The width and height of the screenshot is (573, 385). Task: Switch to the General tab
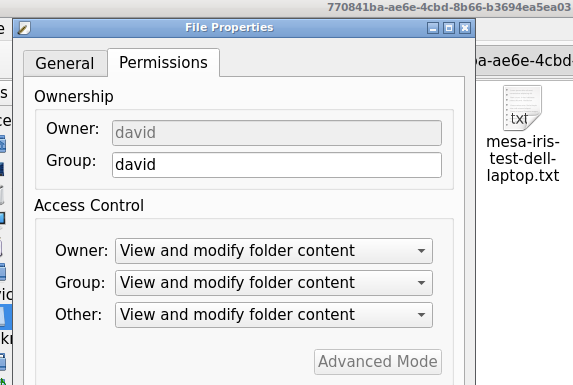click(65, 64)
